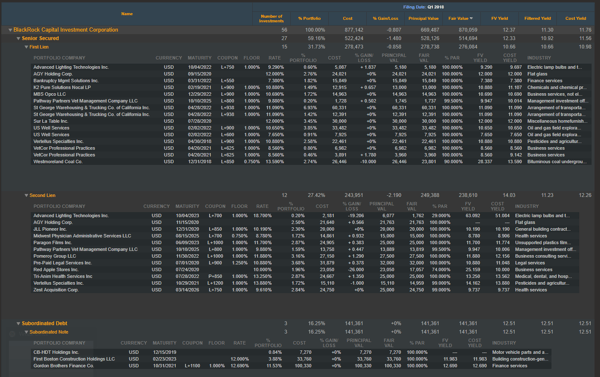Collapse the BlackRock Capital Investment Corporation row arrow
This screenshot has height=377, width=600.
(10, 30)
